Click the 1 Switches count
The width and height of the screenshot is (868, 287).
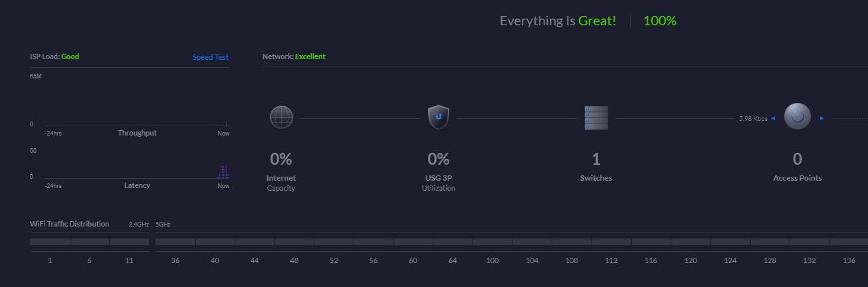pyautogui.click(x=596, y=159)
